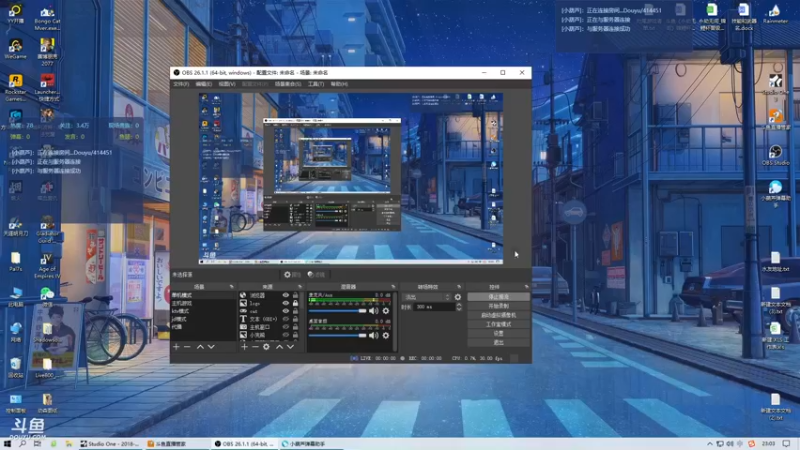This screenshot has height=450, width=800.
Task: Move selected source up arrow
Action: point(279,347)
